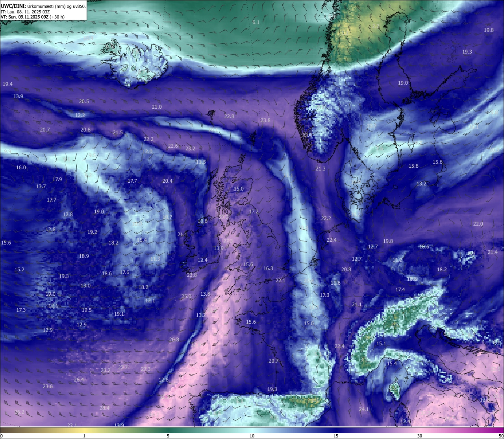Click the 21.5 value label

point(118,133)
